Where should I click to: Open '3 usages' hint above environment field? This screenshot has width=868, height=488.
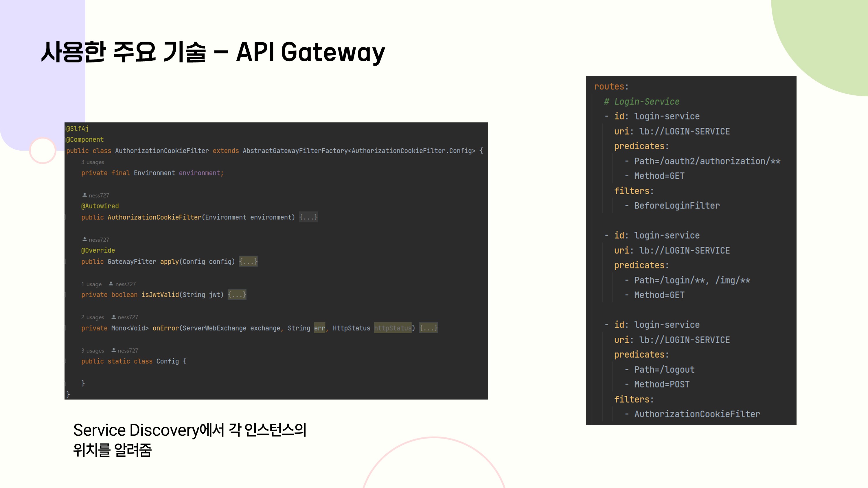(93, 162)
